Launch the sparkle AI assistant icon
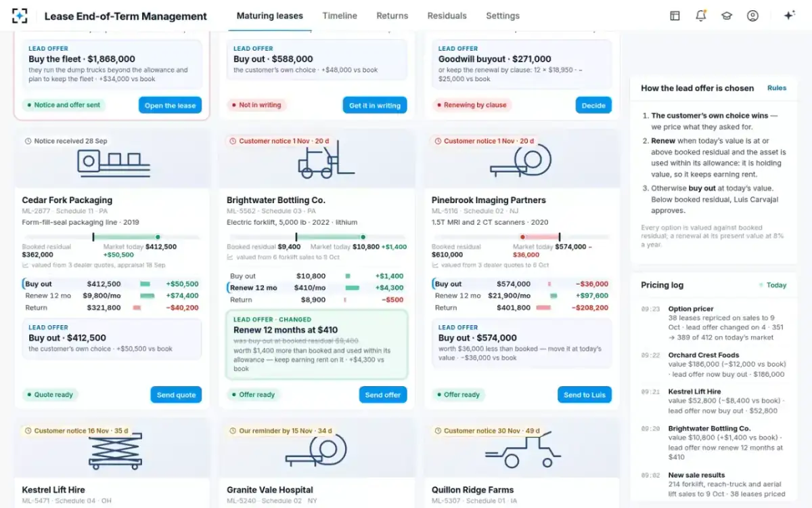The width and height of the screenshot is (812, 508). [x=789, y=16]
